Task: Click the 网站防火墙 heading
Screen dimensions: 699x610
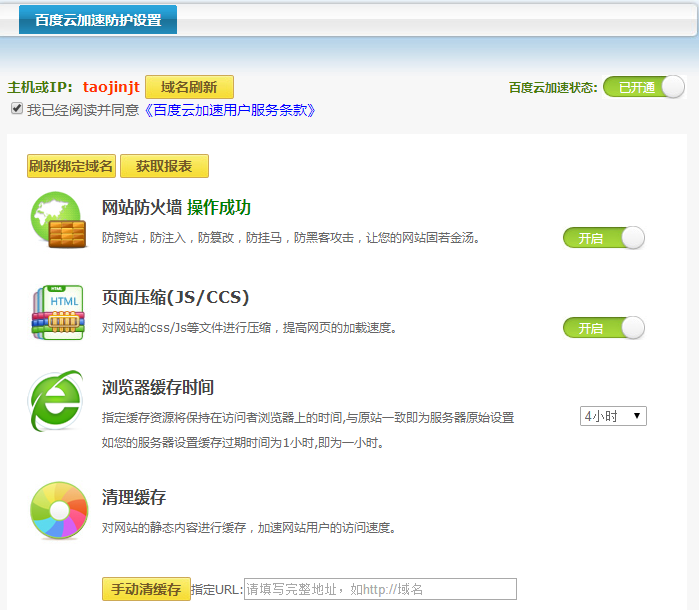Action: point(142,207)
